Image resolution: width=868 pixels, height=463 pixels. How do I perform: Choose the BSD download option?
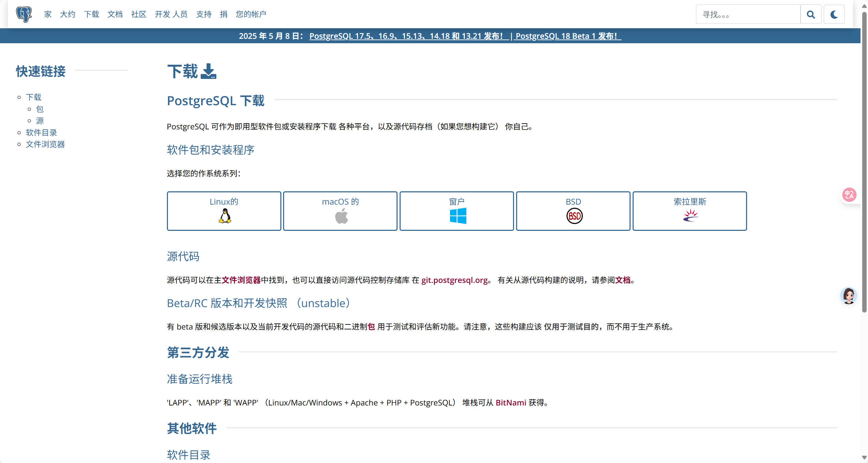pyautogui.click(x=573, y=211)
